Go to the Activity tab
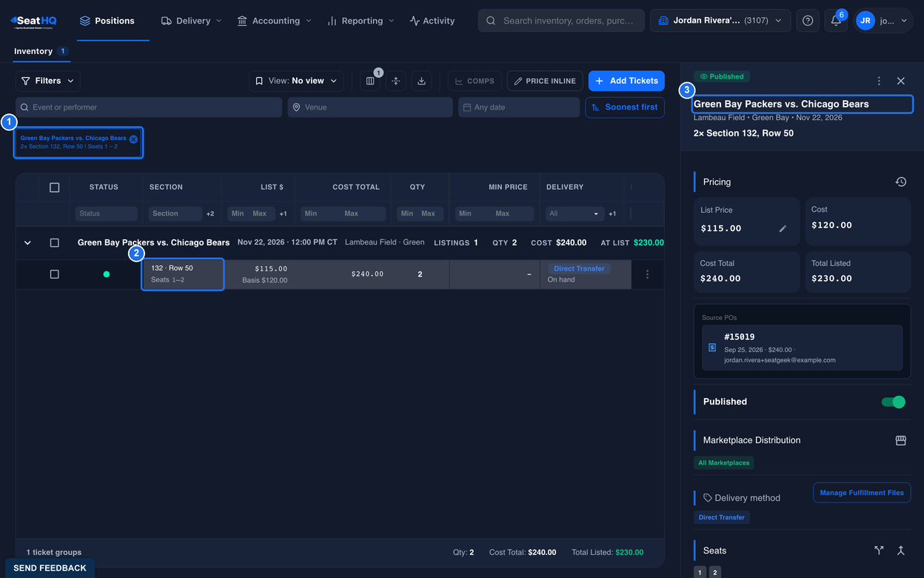This screenshot has width=924, height=578. click(x=432, y=21)
